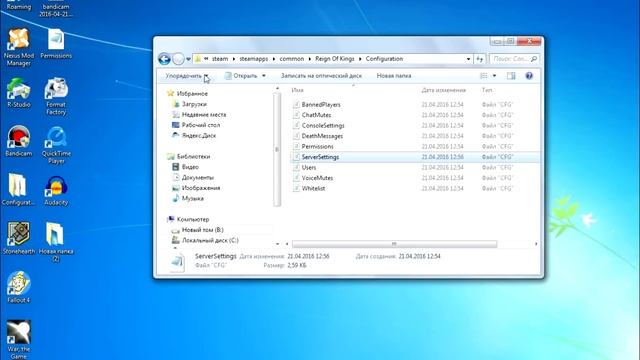Screen dimensions: 640x360
Task: Open the War the Game desktop shortcut
Action: [19, 340]
